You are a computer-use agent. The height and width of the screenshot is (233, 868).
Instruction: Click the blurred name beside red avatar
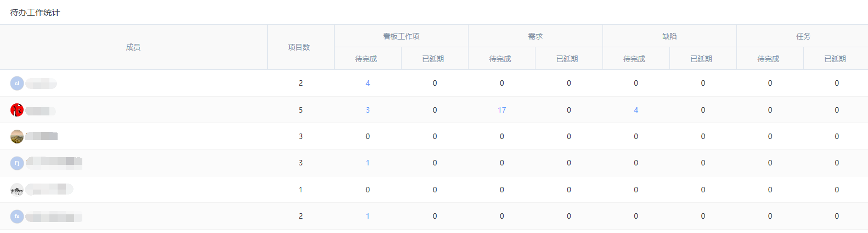(41, 111)
